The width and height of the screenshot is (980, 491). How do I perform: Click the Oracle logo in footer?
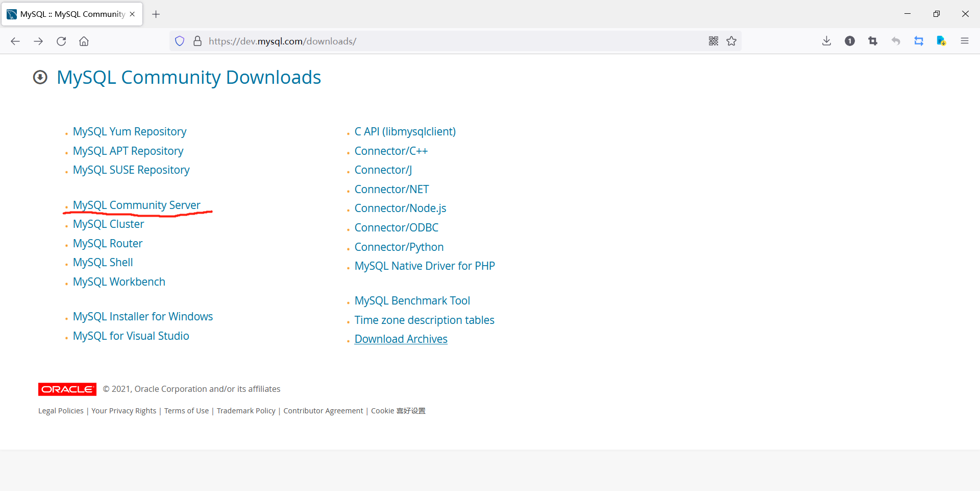tap(67, 389)
